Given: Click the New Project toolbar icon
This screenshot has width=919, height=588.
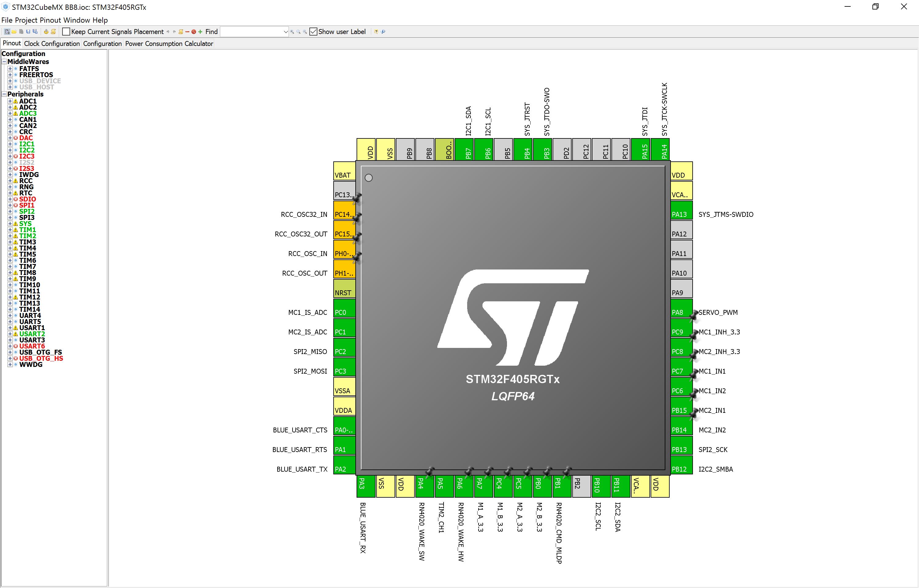Looking at the screenshot, I should (x=7, y=32).
